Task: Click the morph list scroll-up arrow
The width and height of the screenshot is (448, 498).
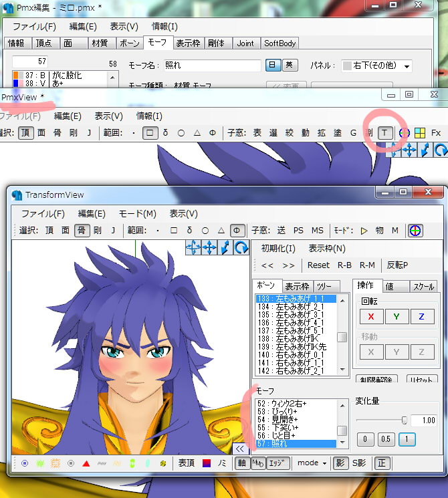Action: (342, 405)
